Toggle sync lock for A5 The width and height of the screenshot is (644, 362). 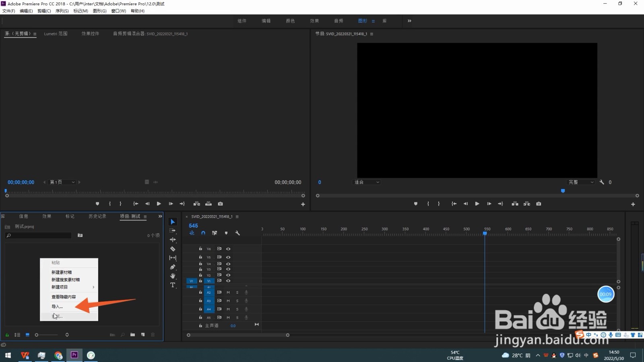(219, 317)
